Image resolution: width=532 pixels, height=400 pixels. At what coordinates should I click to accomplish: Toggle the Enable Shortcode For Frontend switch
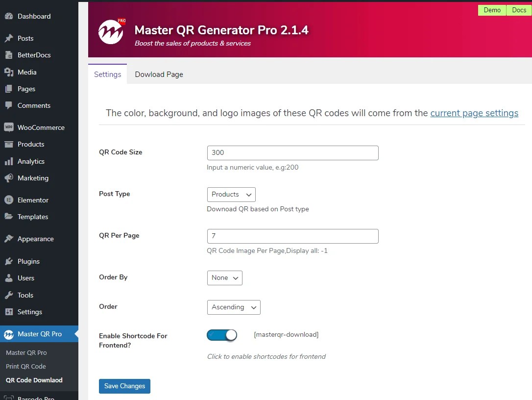coord(222,335)
